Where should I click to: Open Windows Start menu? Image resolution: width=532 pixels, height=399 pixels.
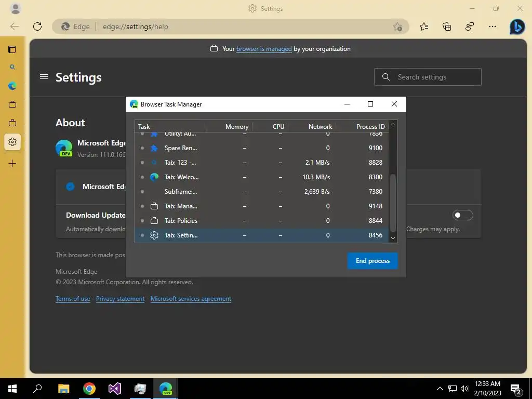(12, 389)
